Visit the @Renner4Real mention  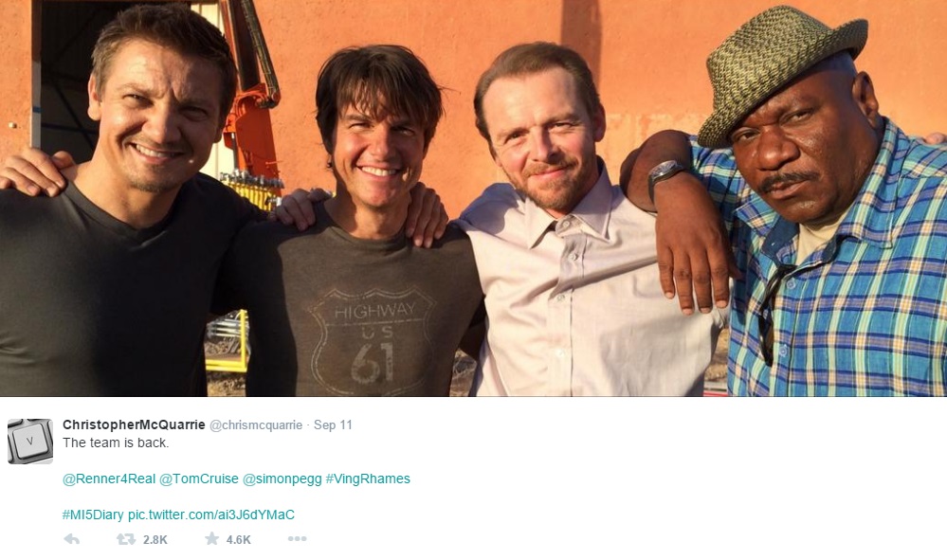[x=109, y=479]
